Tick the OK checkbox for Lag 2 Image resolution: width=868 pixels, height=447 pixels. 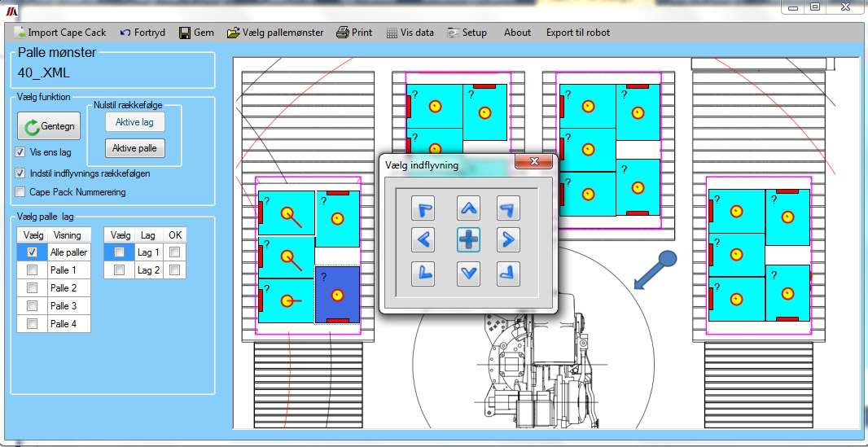point(175,270)
